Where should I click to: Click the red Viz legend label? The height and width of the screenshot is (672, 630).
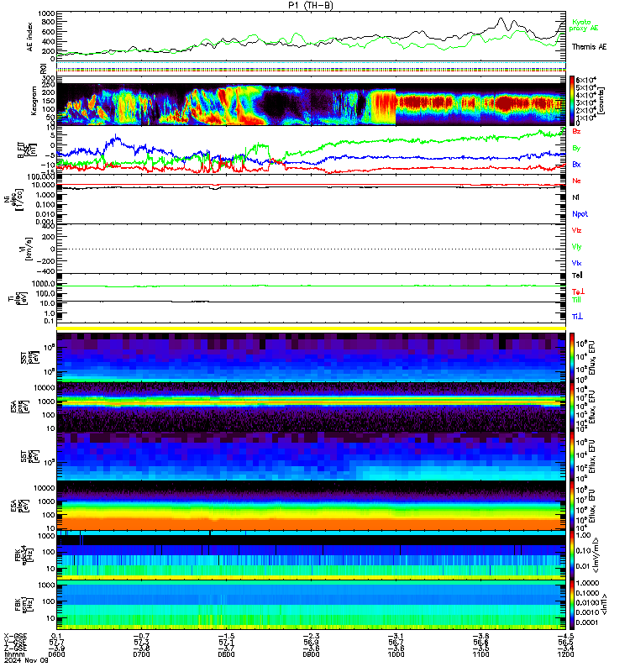(x=576, y=230)
